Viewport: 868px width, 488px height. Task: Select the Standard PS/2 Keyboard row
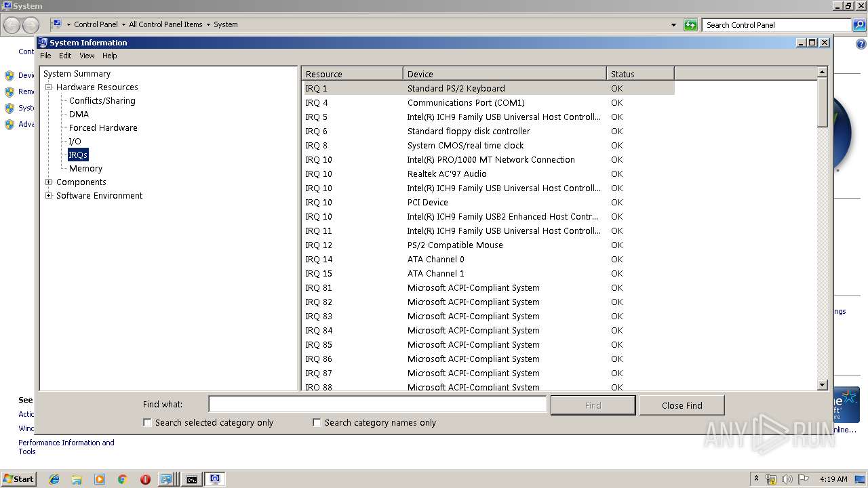(x=488, y=88)
